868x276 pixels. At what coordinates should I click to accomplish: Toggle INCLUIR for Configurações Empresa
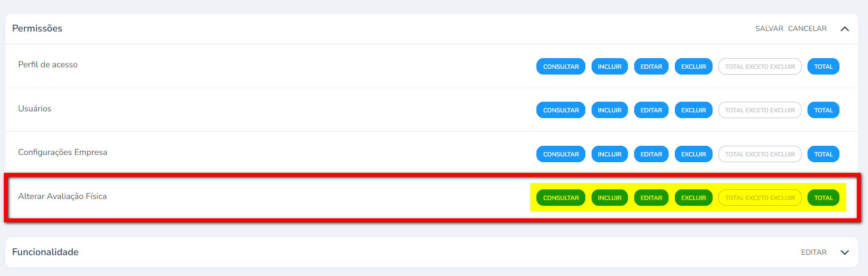609,154
